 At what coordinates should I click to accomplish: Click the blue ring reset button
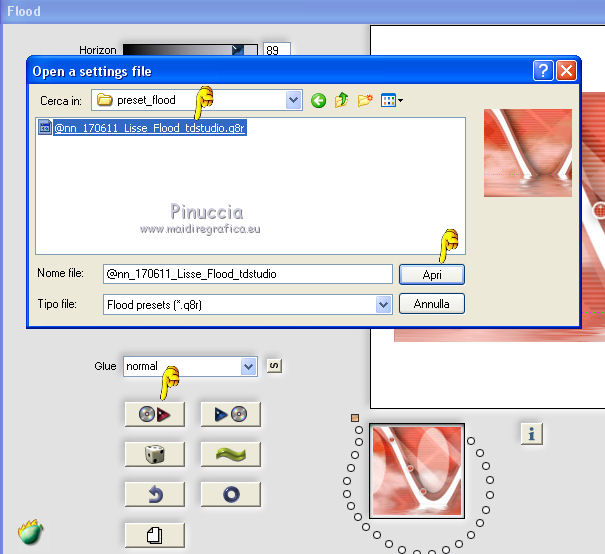click(230, 494)
